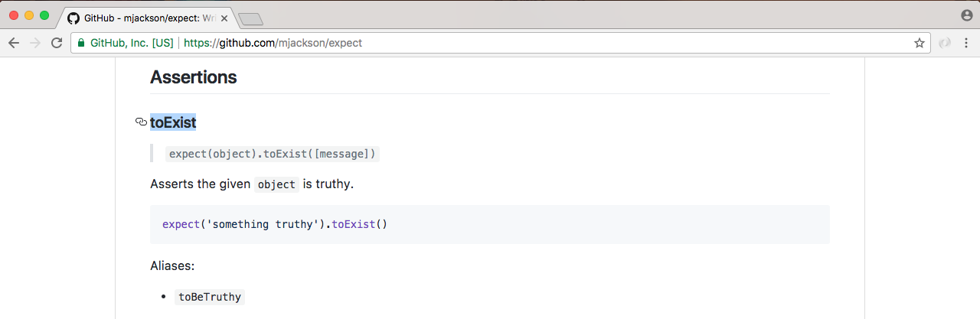
Task: Open a new tab
Action: 250,19
